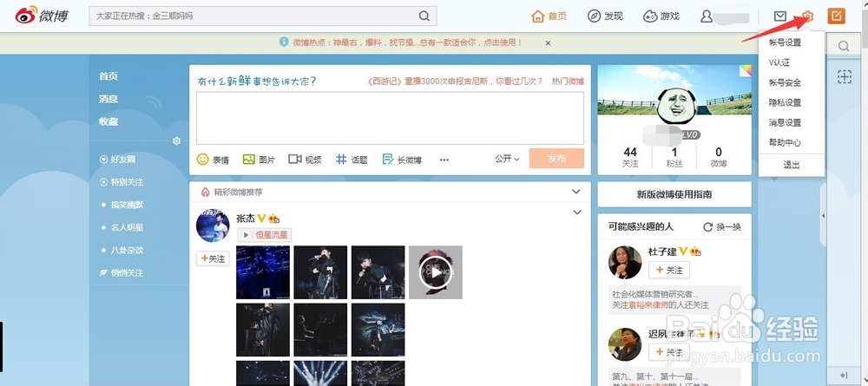
Task: View the 1 粉丝 followers count
Action: [674, 157]
